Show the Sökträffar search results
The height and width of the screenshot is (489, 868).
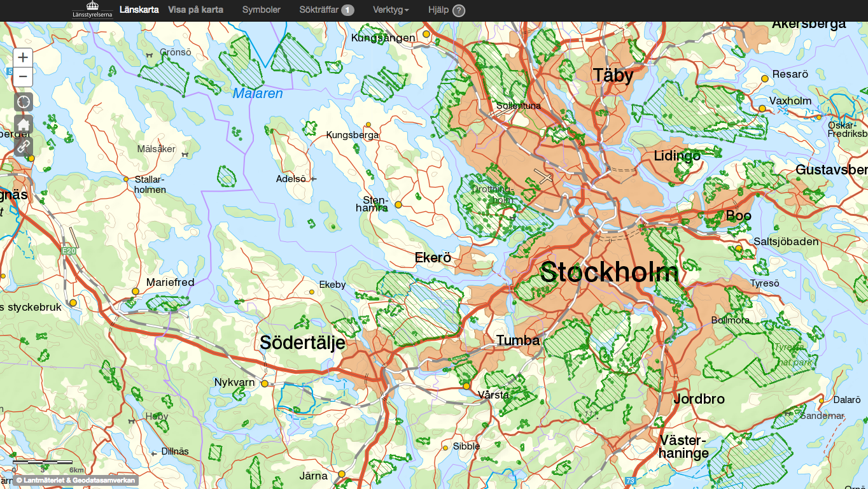click(326, 10)
